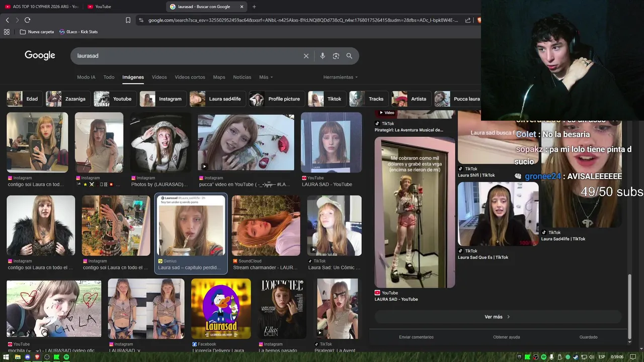Open Laura Sad Que Es TikTok thumbnail
644x362 pixels.
498,214
